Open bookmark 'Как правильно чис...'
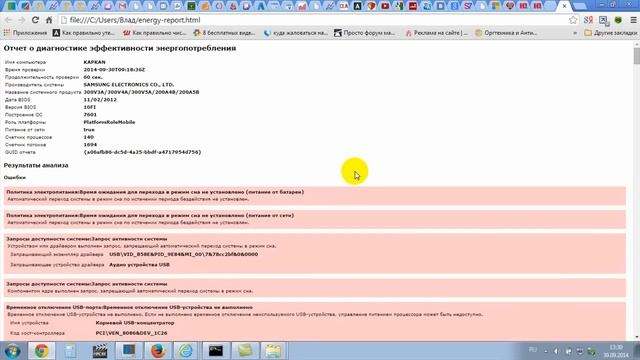 point(155,33)
